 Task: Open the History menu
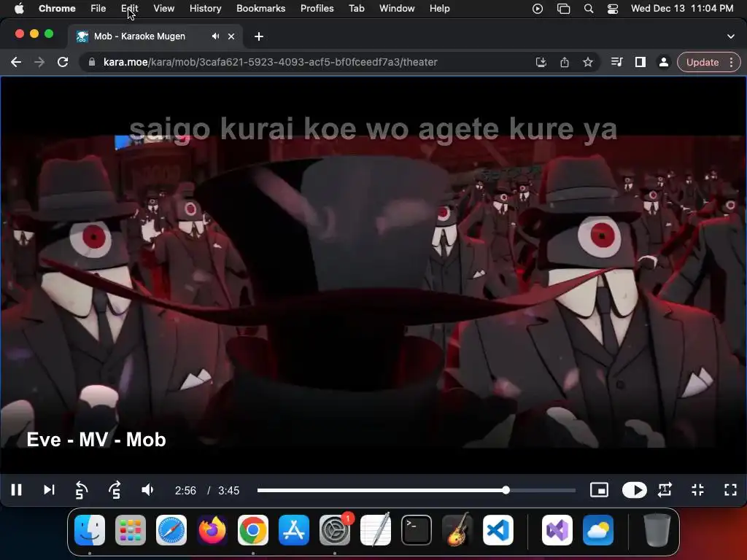(x=205, y=9)
